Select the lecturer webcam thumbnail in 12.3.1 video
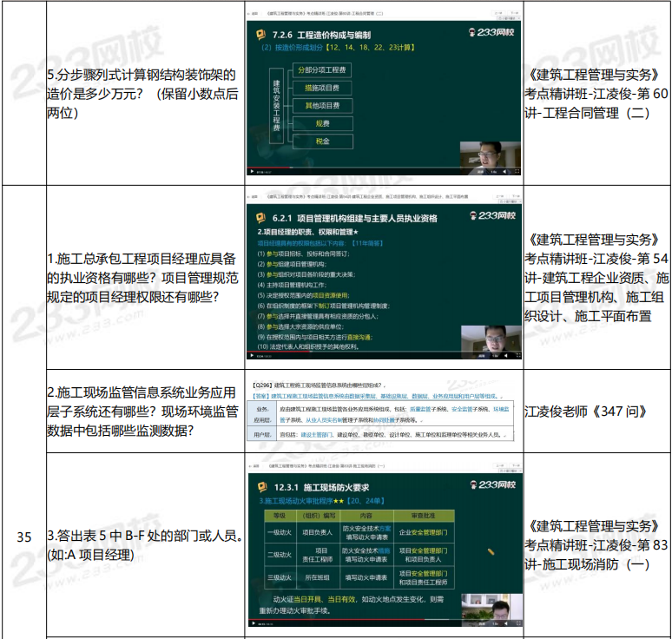 [x=491, y=603]
